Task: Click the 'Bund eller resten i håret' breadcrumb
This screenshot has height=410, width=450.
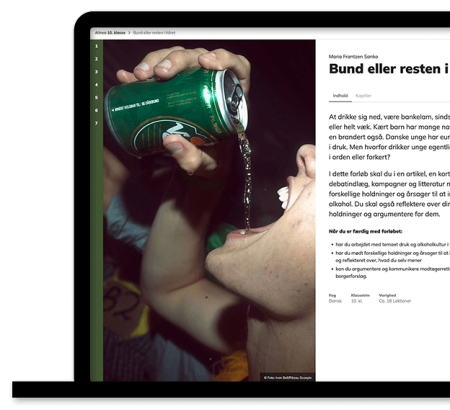Action: pyautogui.click(x=154, y=33)
